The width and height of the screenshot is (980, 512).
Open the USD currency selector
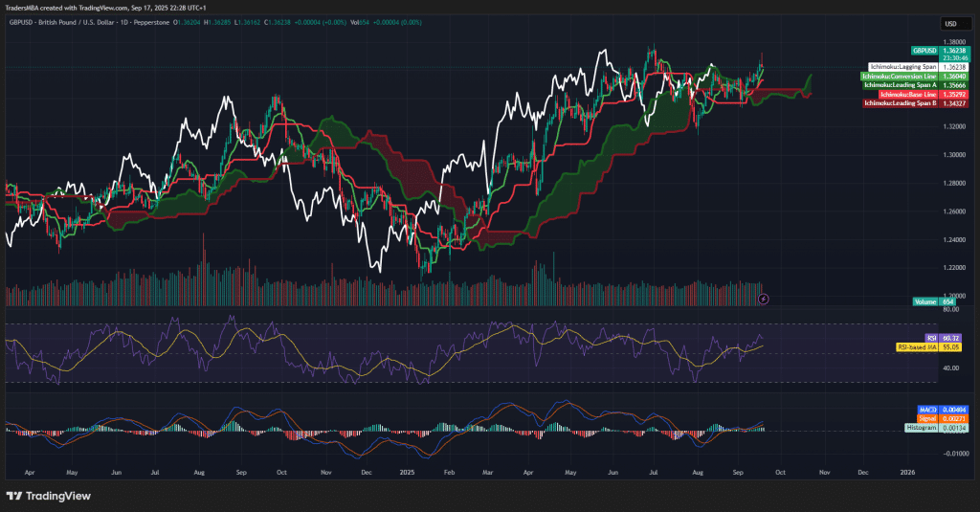coord(950,24)
